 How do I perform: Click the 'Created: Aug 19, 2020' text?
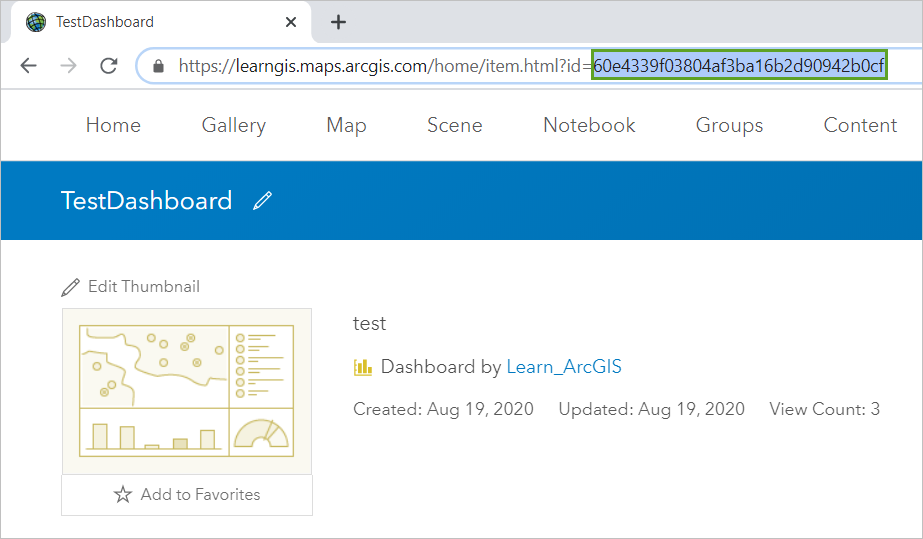[x=443, y=409]
